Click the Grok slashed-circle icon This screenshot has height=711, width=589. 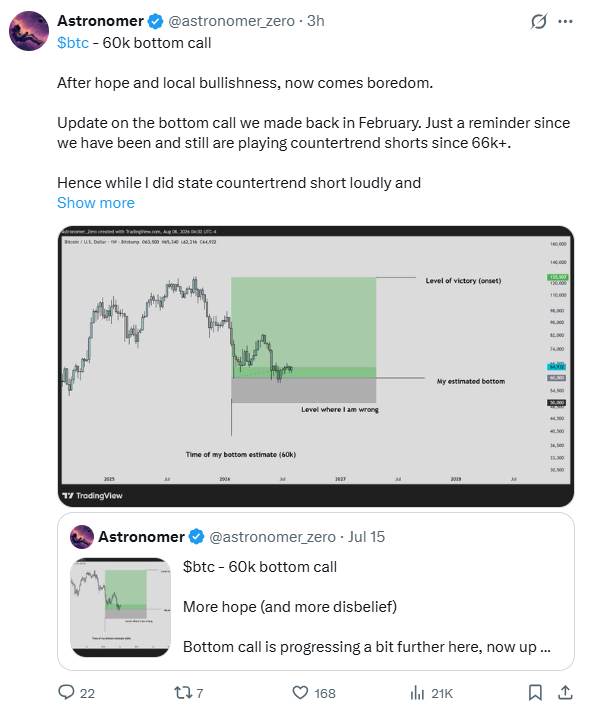(x=538, y=21)
